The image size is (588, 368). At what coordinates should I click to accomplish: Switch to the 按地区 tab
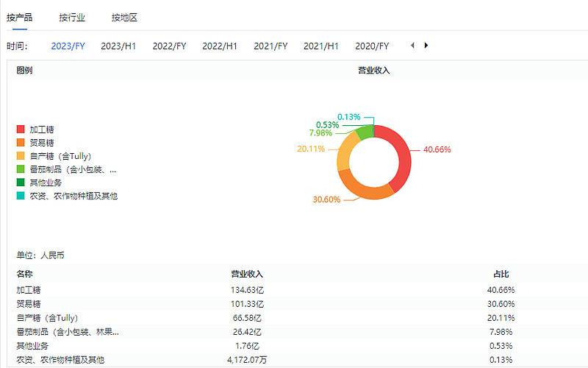coord(124,18)
